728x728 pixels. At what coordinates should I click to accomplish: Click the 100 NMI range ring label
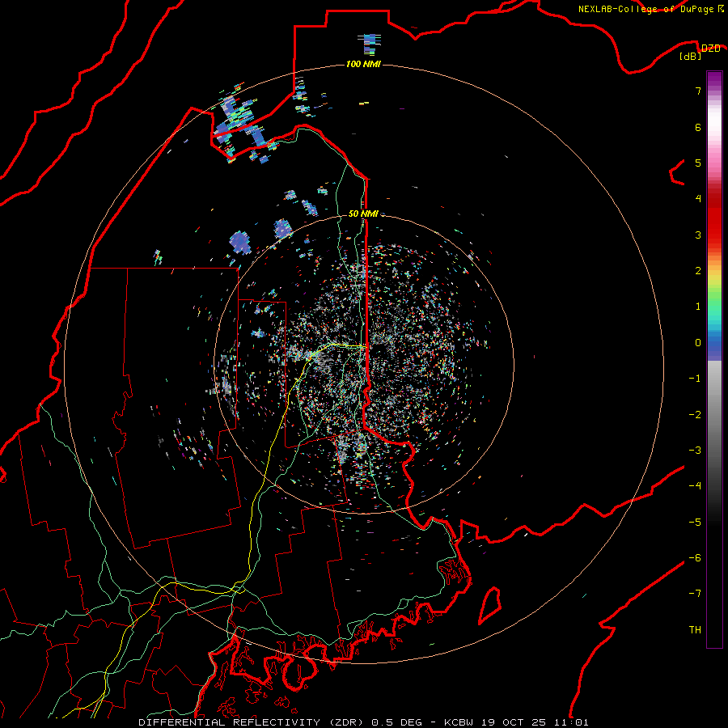coord(363,64)
